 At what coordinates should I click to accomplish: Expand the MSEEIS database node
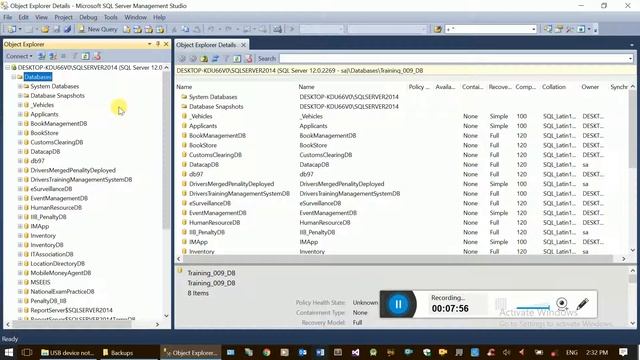[x=20, y=282]
